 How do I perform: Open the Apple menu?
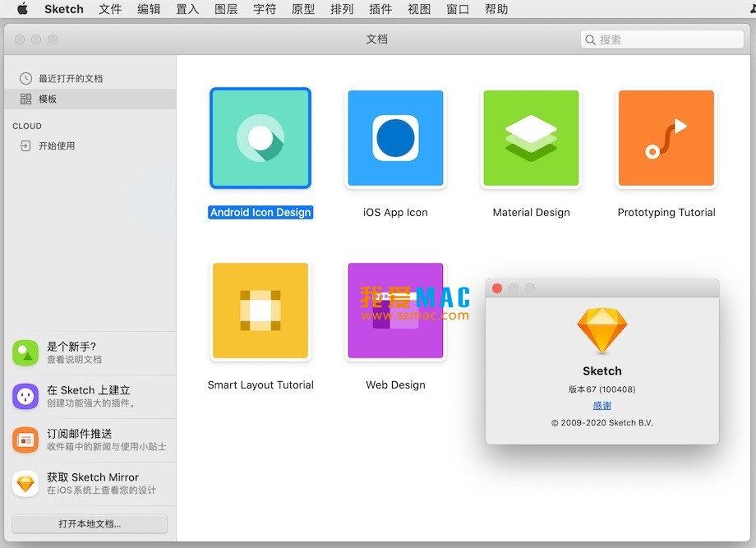click(x=22, y=9)
